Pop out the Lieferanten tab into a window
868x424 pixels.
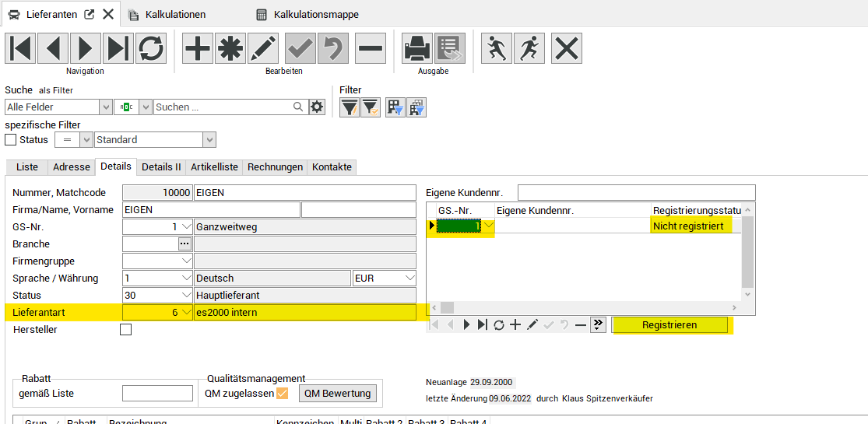(x=89, y=14)
